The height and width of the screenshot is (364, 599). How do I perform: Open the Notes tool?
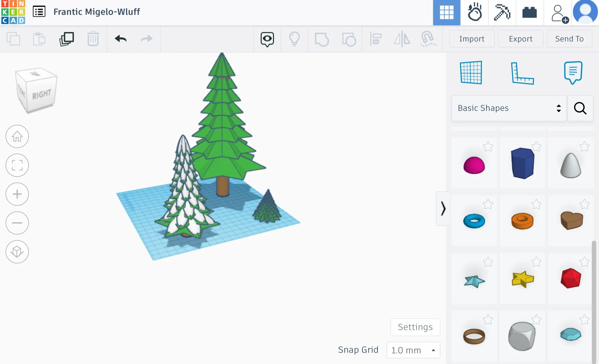[573, 73]
